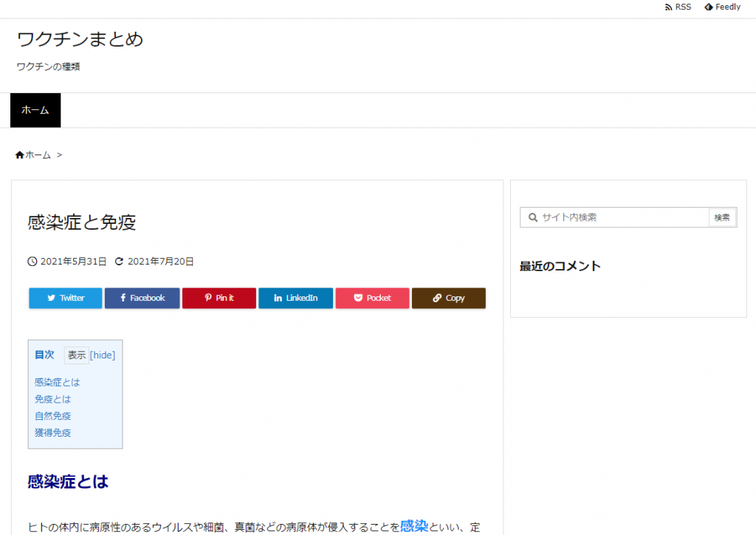Copy the article link

coord(448,298)
